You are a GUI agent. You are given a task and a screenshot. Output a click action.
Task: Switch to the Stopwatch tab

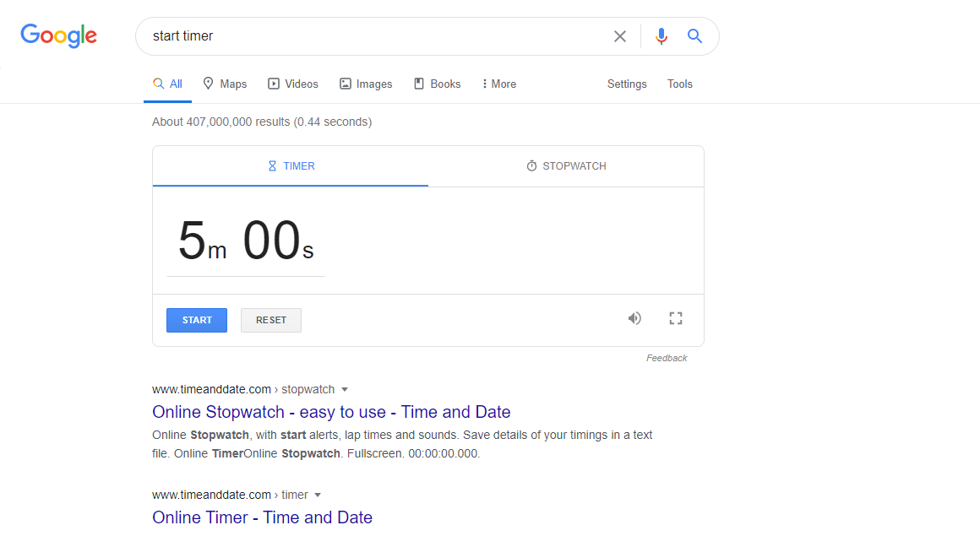pyautogui.click(x=566, y=166)
